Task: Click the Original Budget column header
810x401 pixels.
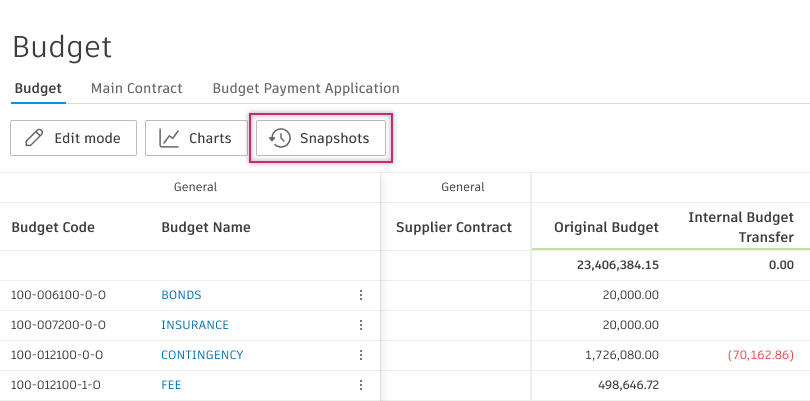Action: point(607,227)
